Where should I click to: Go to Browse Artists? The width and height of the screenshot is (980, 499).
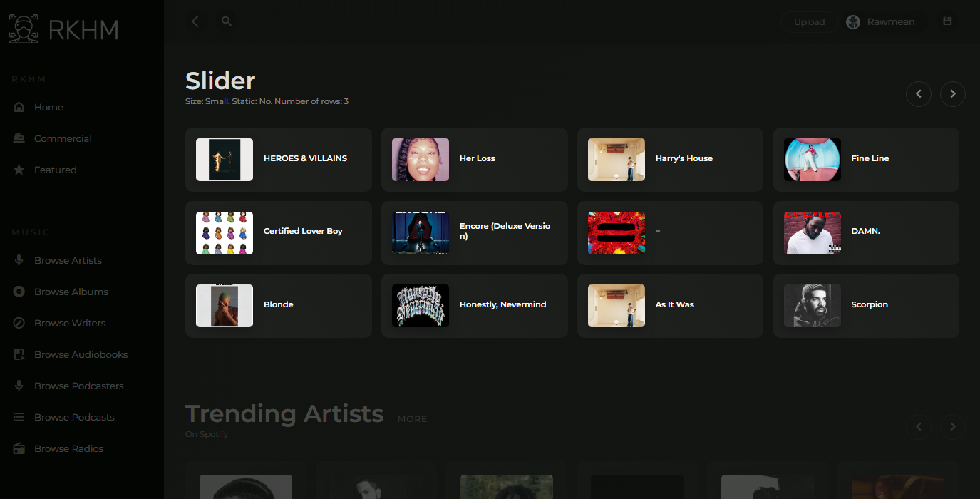tap(68, 260)
